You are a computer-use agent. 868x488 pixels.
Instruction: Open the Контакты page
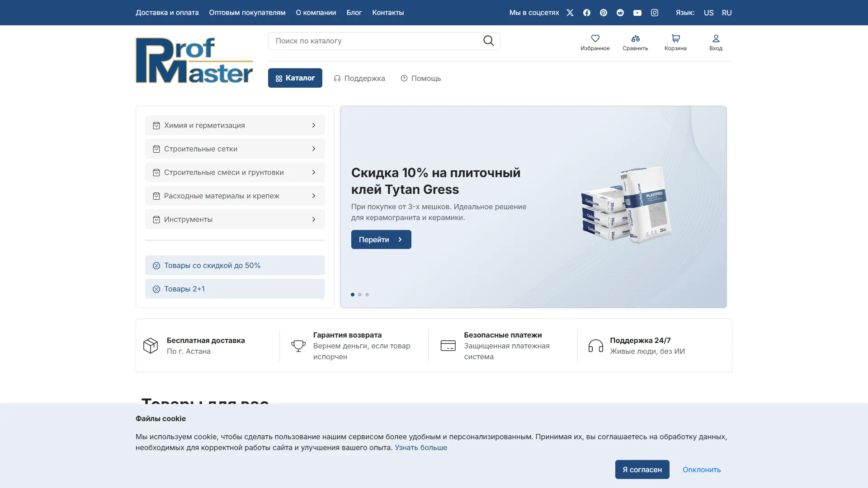click(x=388, y=13)
